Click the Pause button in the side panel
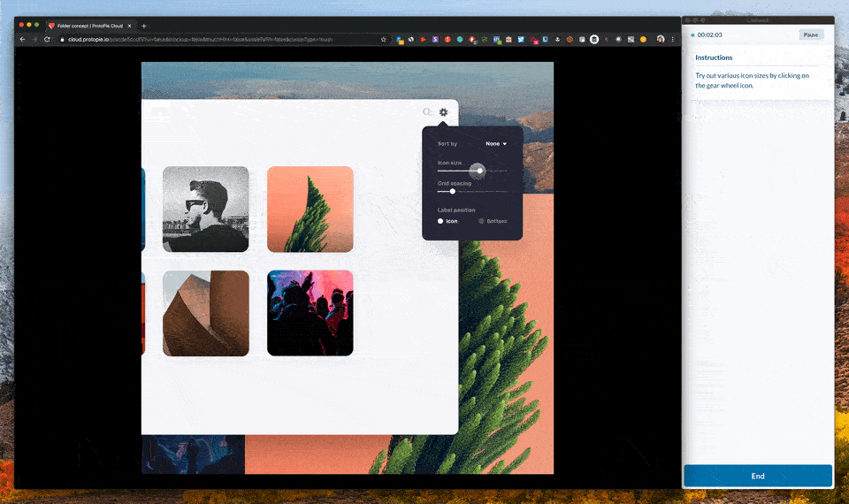Image resolution: width=849 pixels, height=504 pixels. pyautogui.click(x=811, y=34)
